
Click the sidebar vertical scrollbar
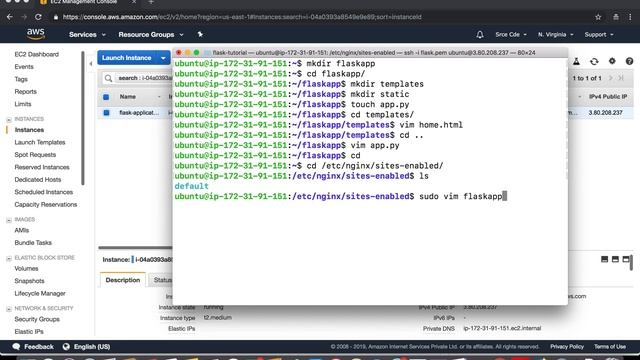82,118
